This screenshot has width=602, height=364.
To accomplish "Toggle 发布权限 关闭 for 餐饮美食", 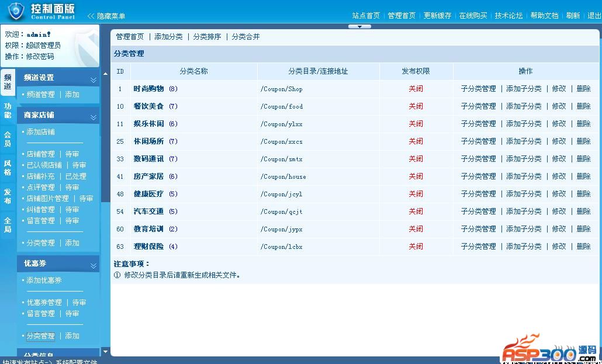I will pos(416,106).
